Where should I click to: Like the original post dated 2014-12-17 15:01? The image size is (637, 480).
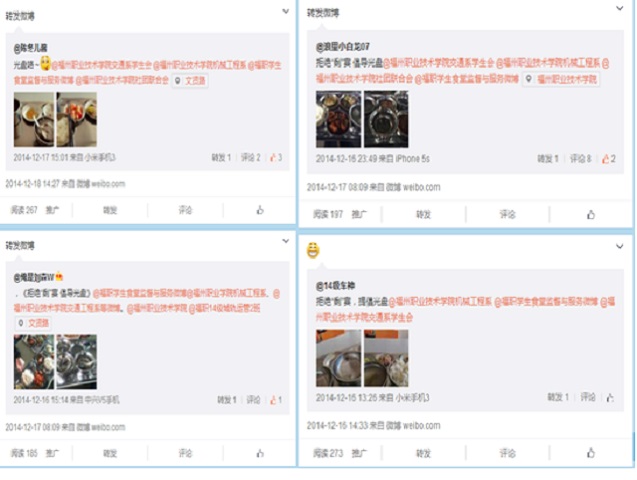click(276, 157)
